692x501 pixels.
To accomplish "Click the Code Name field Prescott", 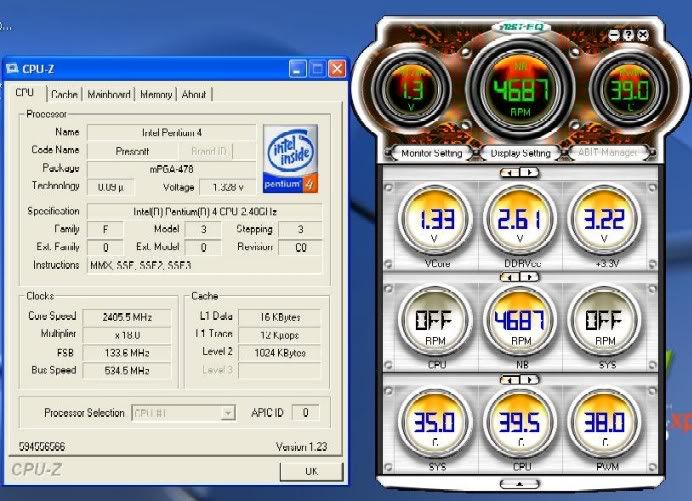I will (x=132, y=151).
